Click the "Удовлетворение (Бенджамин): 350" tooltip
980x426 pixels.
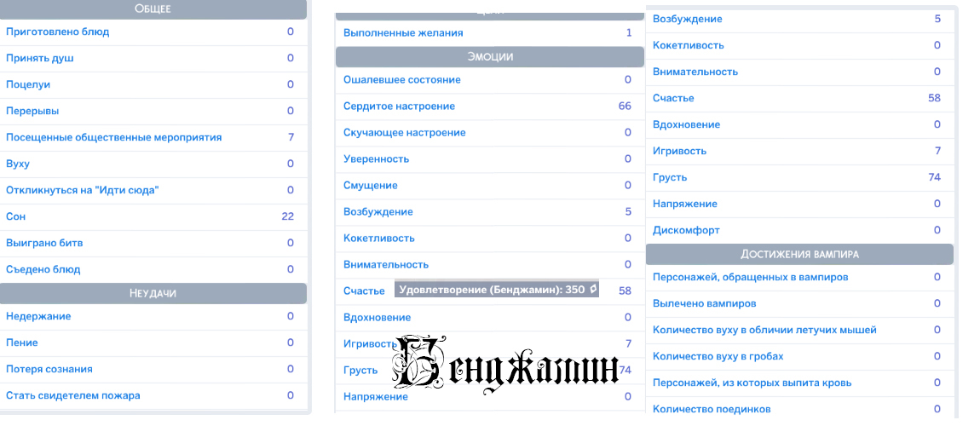497,289
